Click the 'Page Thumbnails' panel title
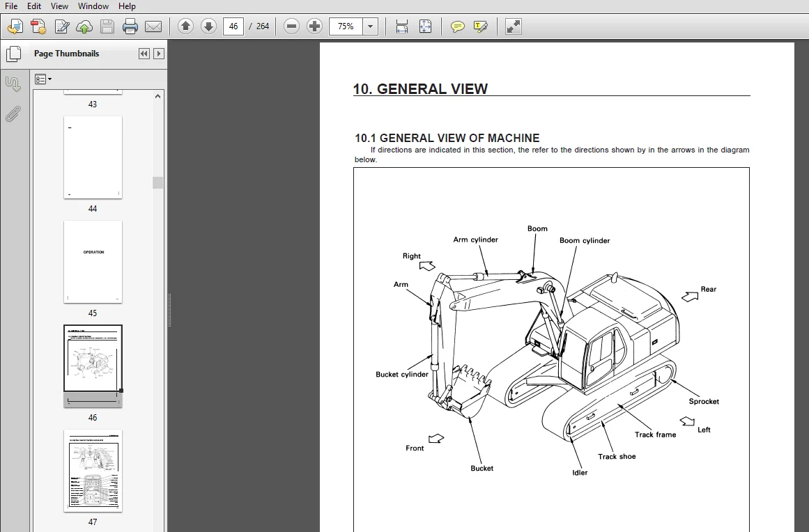Viewport: 809px width, 532px height. tap(67, 54)
